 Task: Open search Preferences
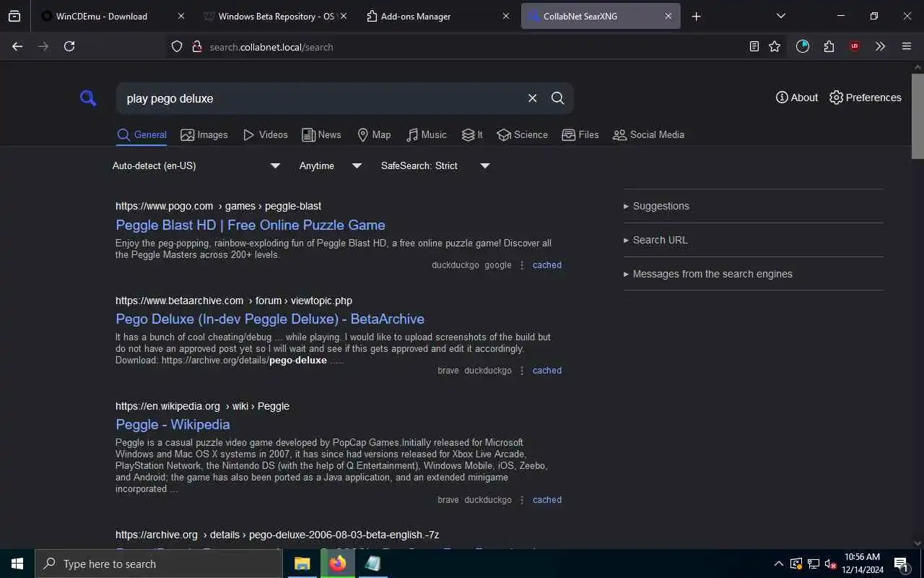[x=866, y=98]
